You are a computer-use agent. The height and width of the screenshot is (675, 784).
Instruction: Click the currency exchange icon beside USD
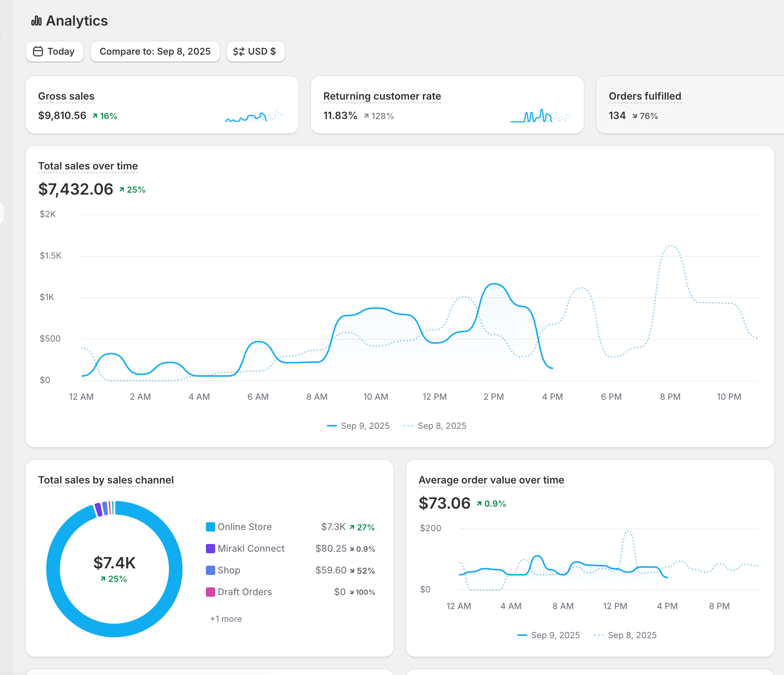pyautogui.click(x=238, y=52)
